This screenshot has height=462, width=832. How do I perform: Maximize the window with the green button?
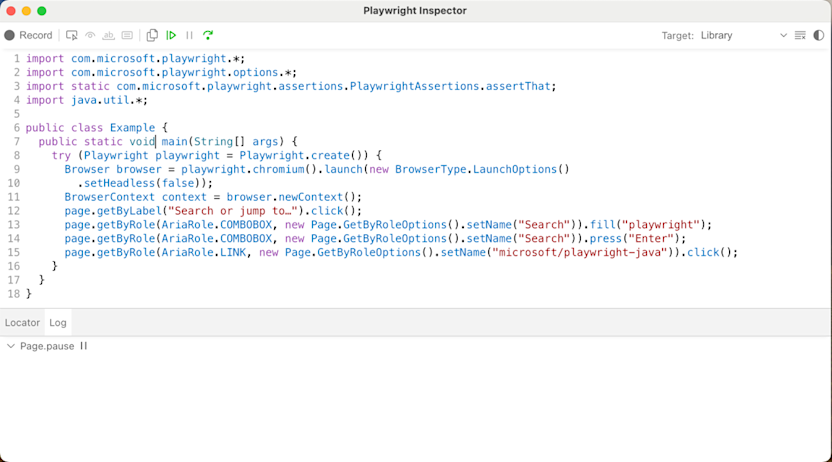point(41,11)
